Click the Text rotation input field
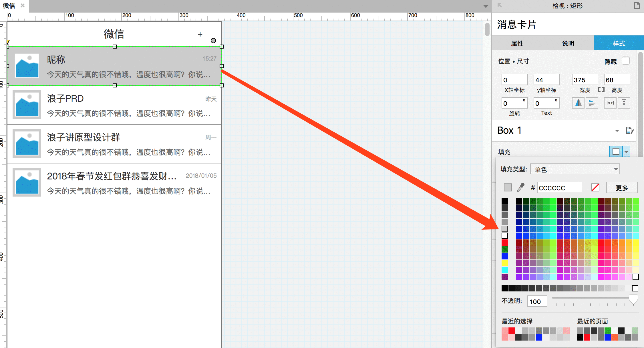The image size is (644, 348). point(546,103)
